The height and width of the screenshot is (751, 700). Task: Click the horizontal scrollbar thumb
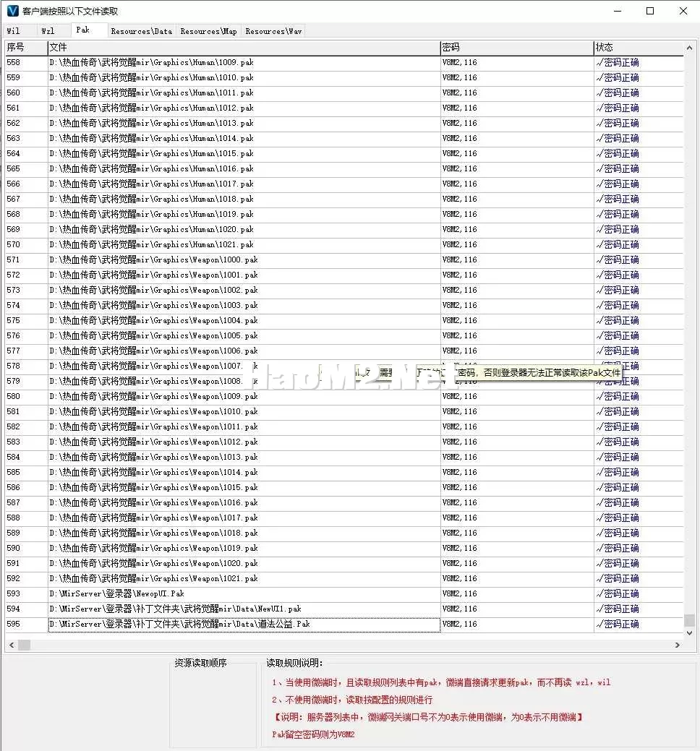(25, 645)
